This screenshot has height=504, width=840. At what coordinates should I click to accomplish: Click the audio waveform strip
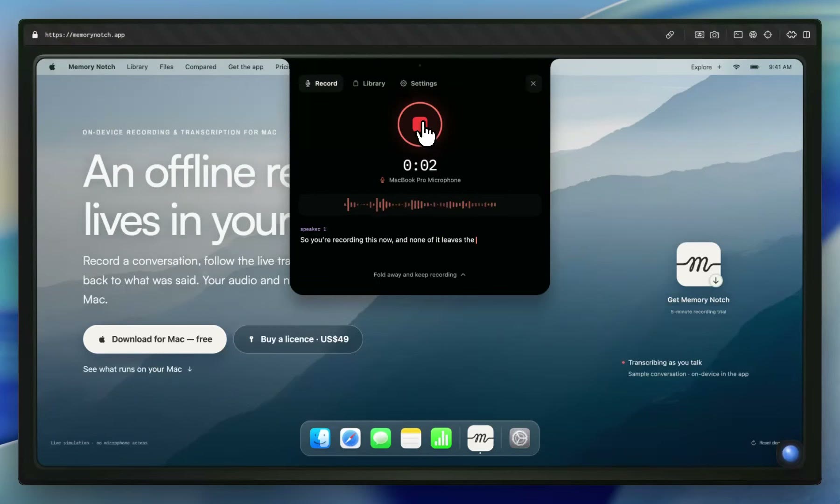pyautogui.click(x=420, y=204)
